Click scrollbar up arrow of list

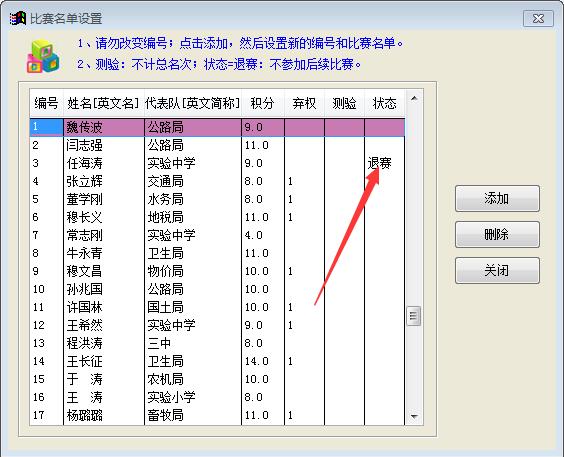pyautogui.click(x=414, y=98)
